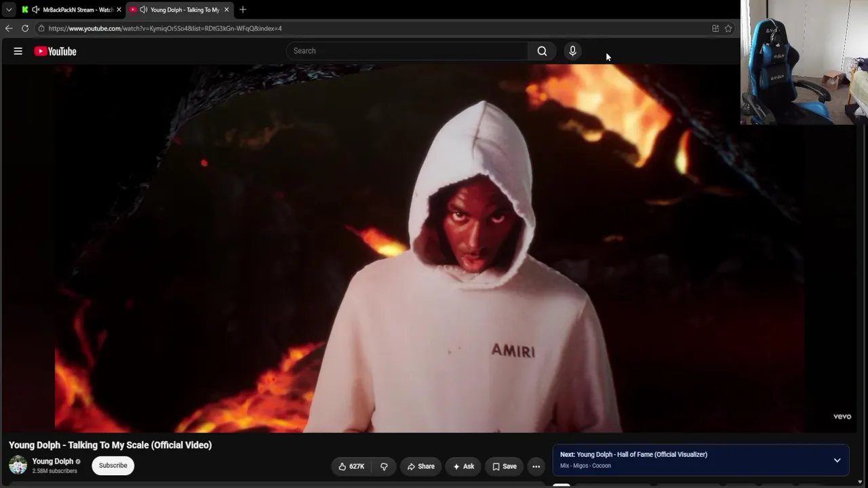868x488 pixels.
Task: Bookmark this page with the star icon
Action: [x=728, y=28]
